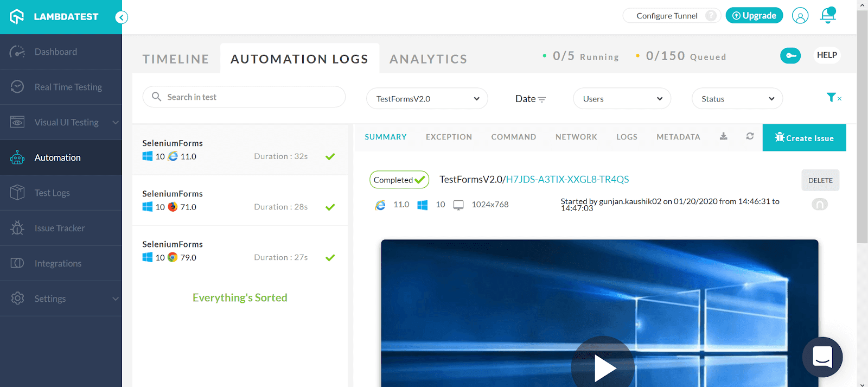
Task: Focus the Search in test field
Action: click(244, 97)
